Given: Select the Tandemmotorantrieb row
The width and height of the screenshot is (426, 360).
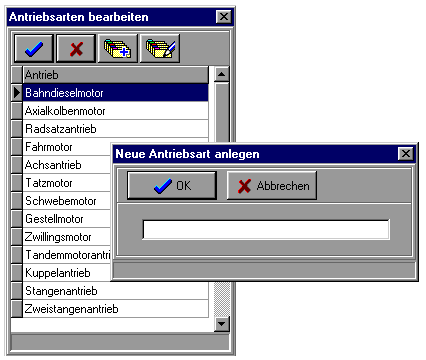Looking at the screenshot, I should pyautogui.click(x=67, y=255).
